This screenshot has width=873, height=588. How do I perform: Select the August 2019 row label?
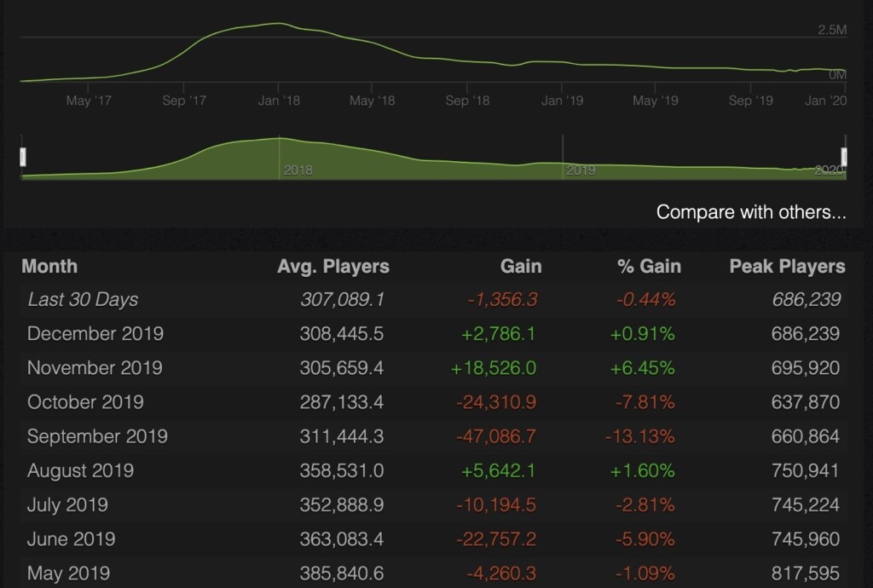pyautogui.click(x=80, y=470)
